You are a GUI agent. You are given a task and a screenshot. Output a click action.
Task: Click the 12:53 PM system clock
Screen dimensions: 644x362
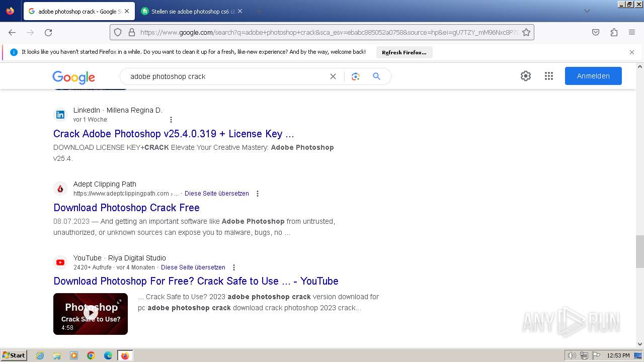[x=618, y=355]
